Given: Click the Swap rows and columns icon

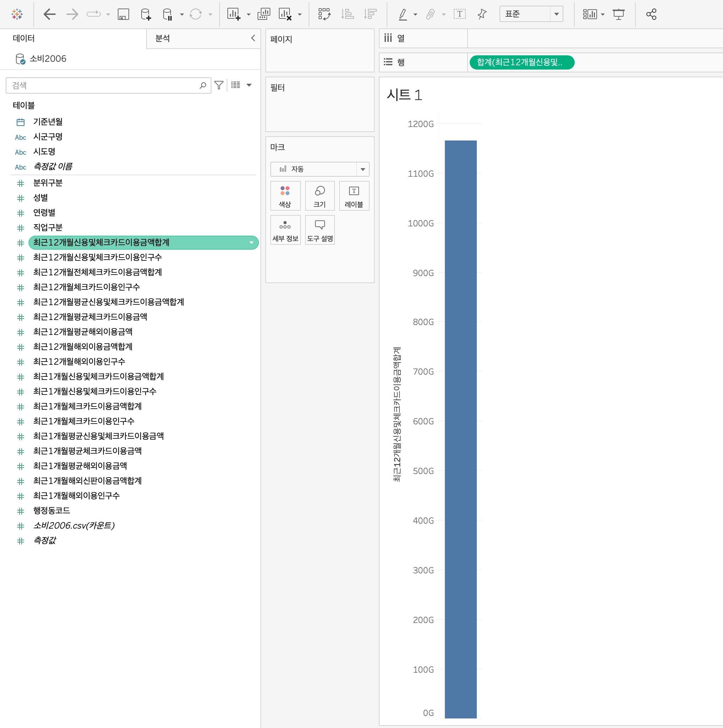Looking at the screenshot, I should tap(324, 14).
